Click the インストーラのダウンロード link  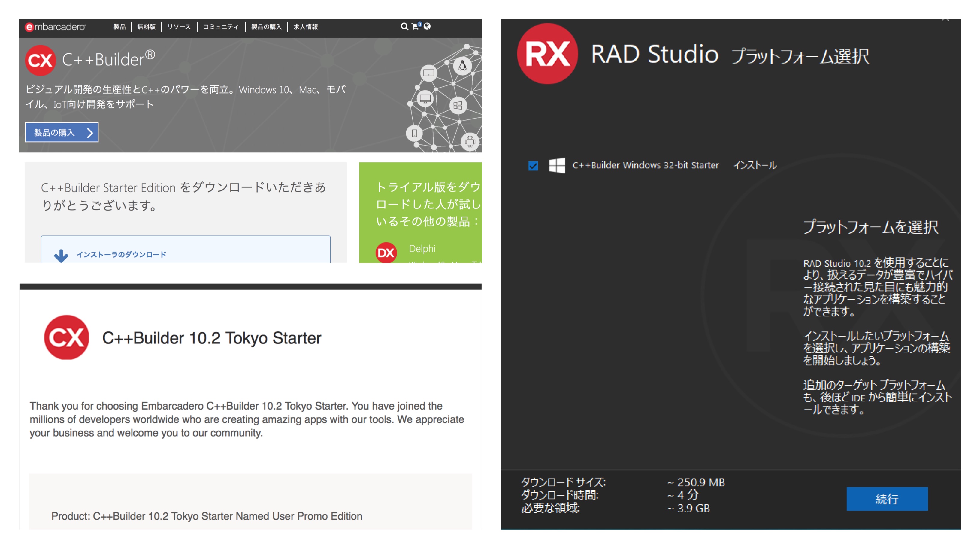[x=122, y=254]
